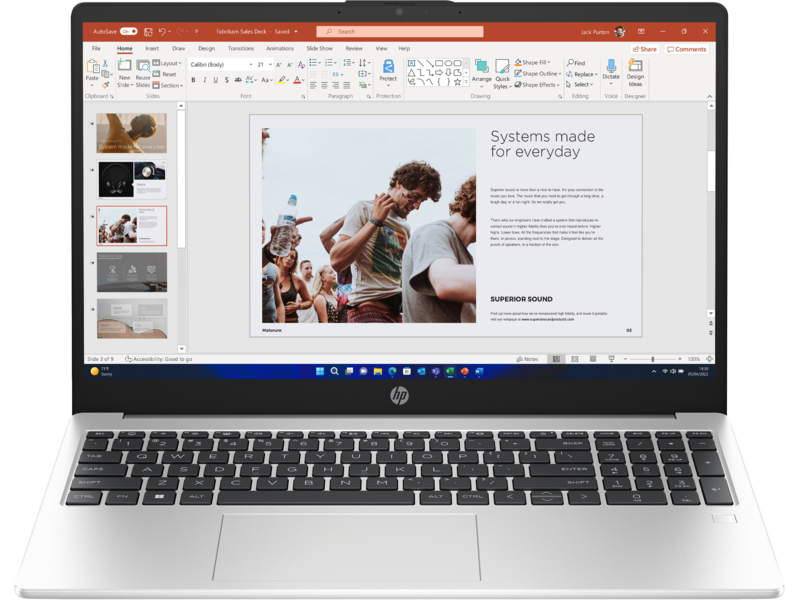800x600 pixels.
Task: Open taskbar Search
Action: [x=334, y=371]
